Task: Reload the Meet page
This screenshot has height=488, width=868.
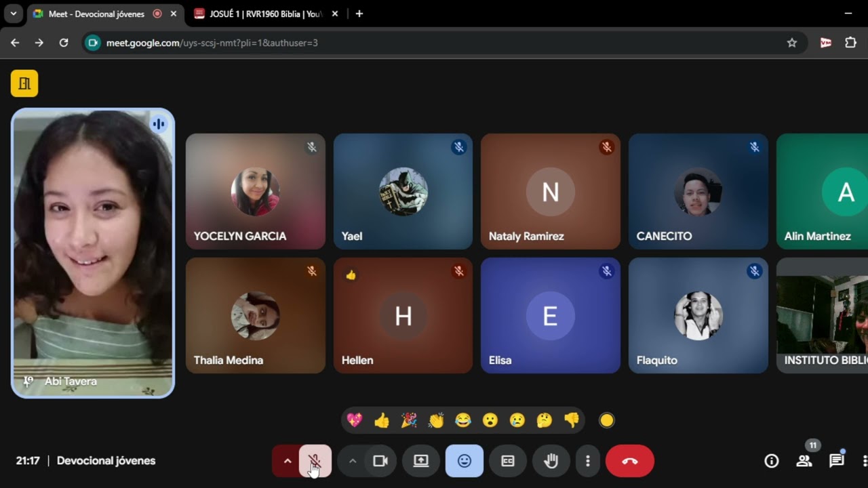Action: 64,43
